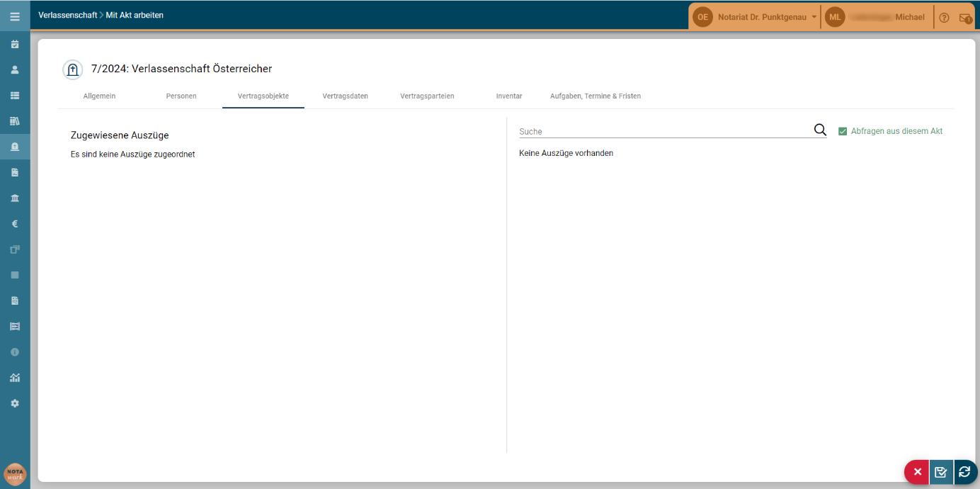
Task: Toggle 'Abfragen aus diesem Akt' checkbox
Action: [843, 131]
